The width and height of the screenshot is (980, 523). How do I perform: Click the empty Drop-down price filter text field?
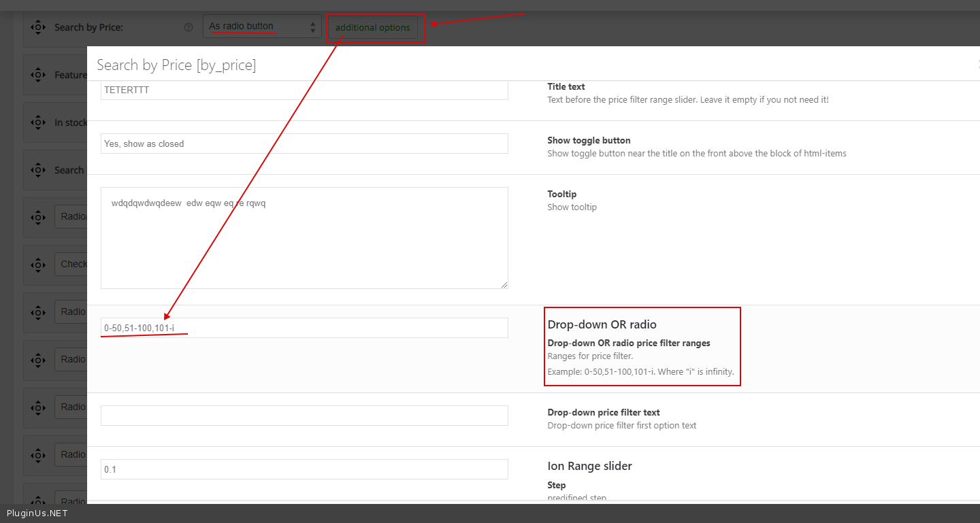click(304, 416)
